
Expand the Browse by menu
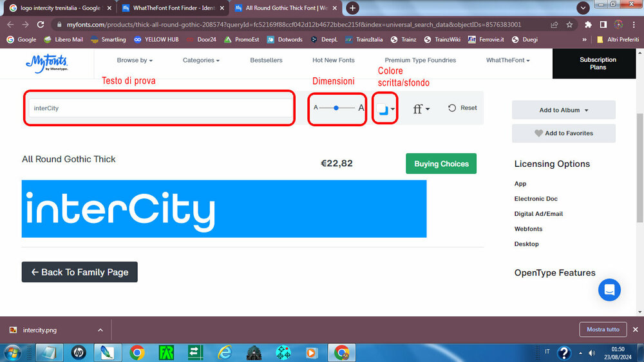(135, 60)
